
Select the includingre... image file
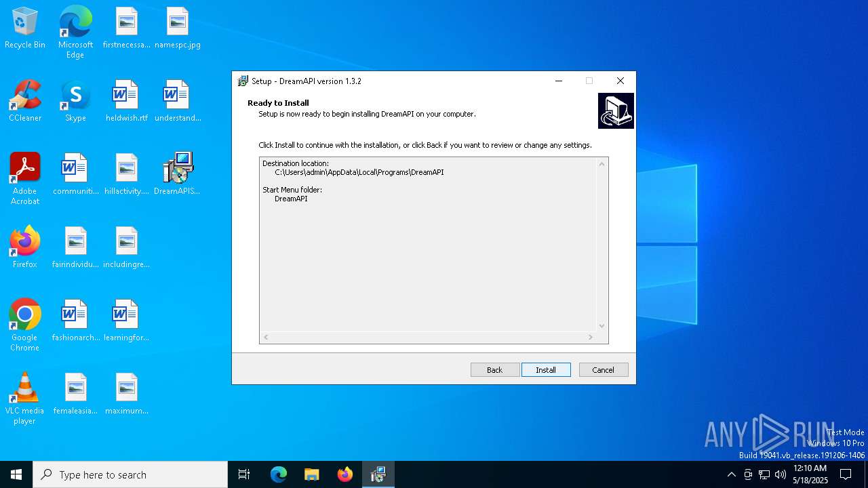[x=126, y=247]
